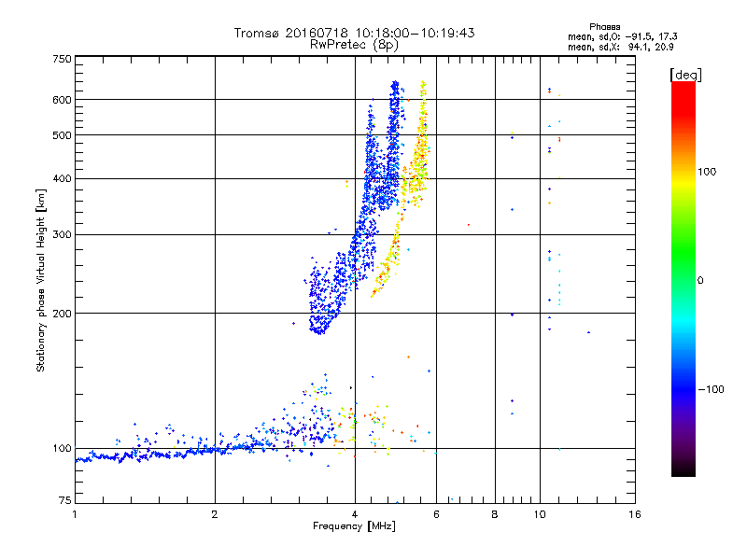Click the phase colorbar gradient

tap(684, 279)
